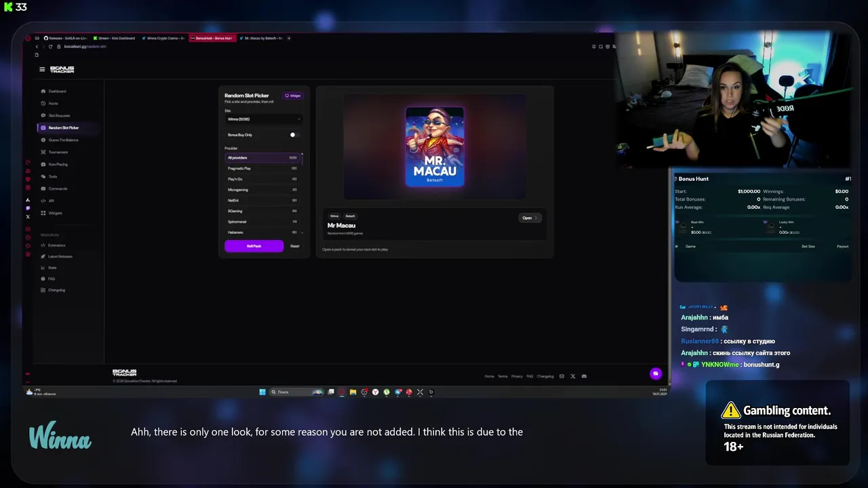Viewport: 868px width, 488px height.
Task: Click the Now Playing sidebar icon
Action: (x=43, y=164)
